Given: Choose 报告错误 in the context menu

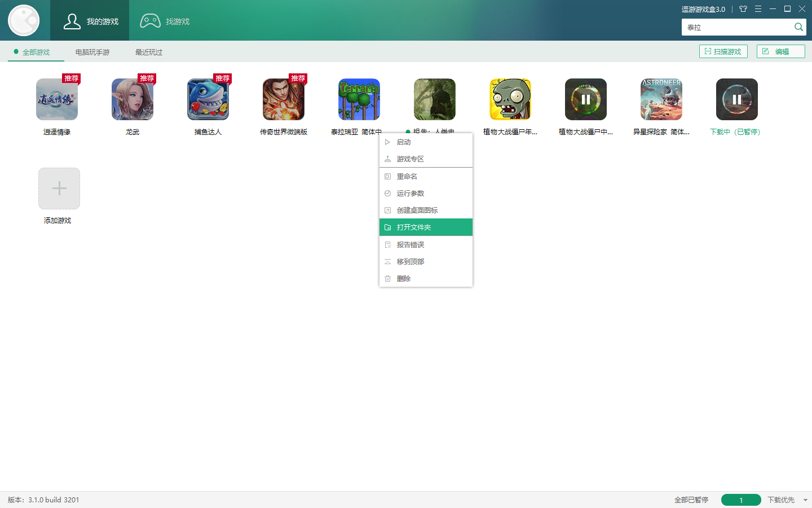Looking at the screenshot, I should pos(426,245).
